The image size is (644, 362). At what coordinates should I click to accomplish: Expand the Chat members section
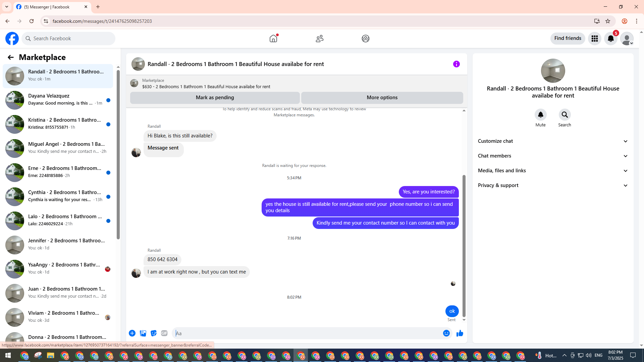click(x=553, y=156)
